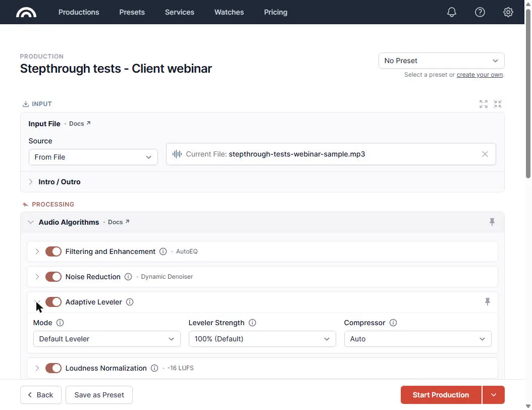Show info for Leveler Strength
The width and height of the screenshot is (532, 410).
(252, 323)
